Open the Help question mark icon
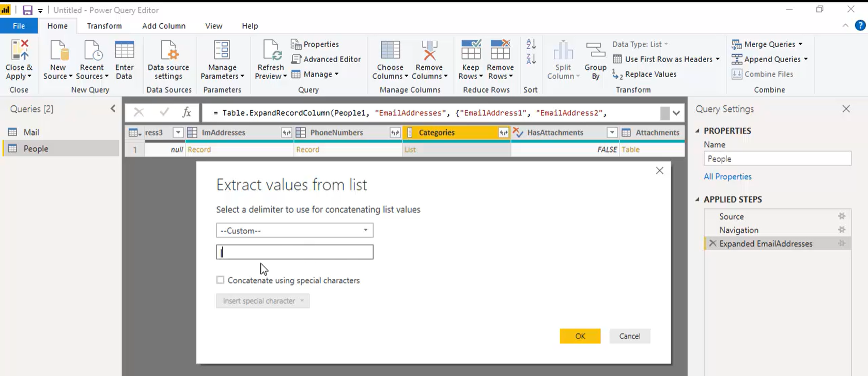 860,25
